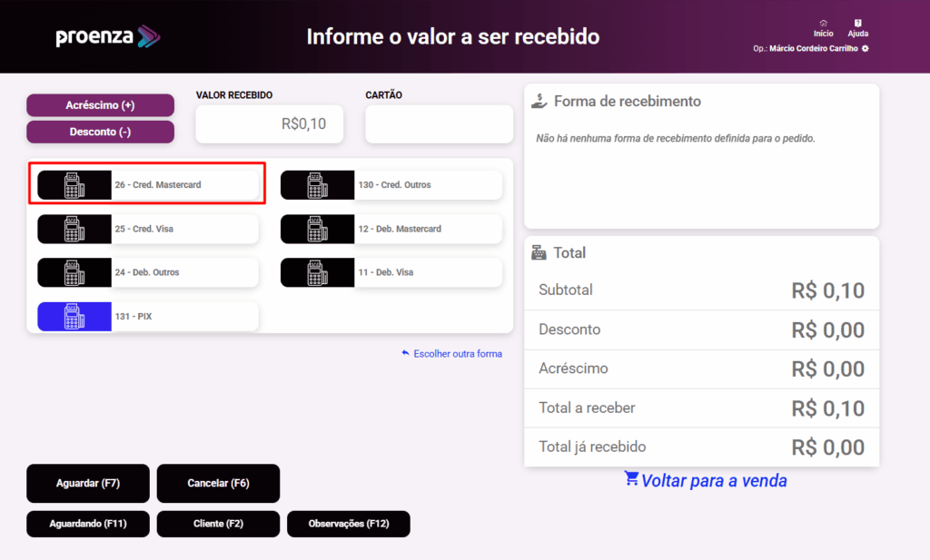Open operator settings gear icon
The height and width of the screenshot is (560, 930).
click(866, 48)
